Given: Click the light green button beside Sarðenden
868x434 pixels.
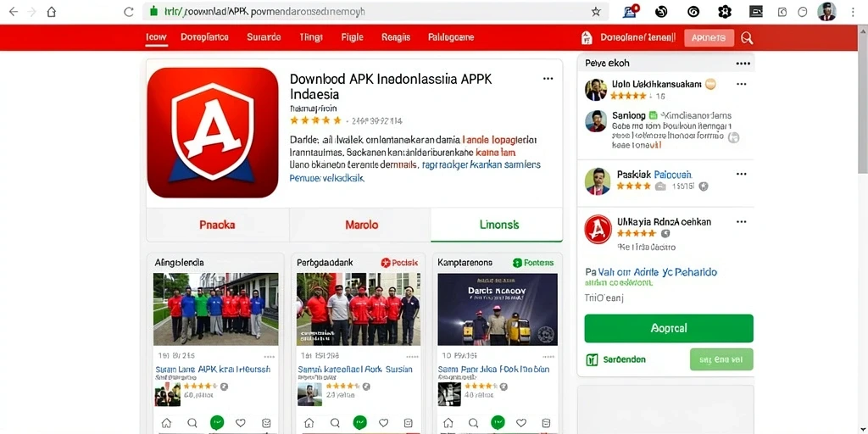Looking at the screenshot, I should [x=722, y=359].
